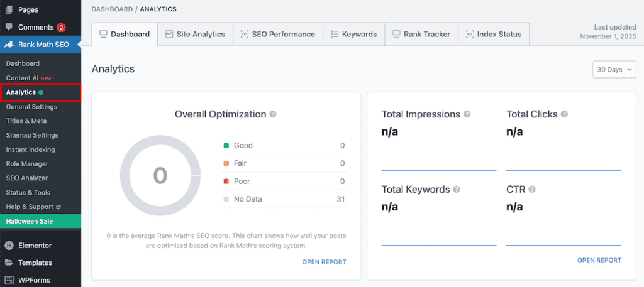Viewport: 644px width, 287px height.
Task: Select Rank Math SEO in sidebar
Action: tap(41, 45)
